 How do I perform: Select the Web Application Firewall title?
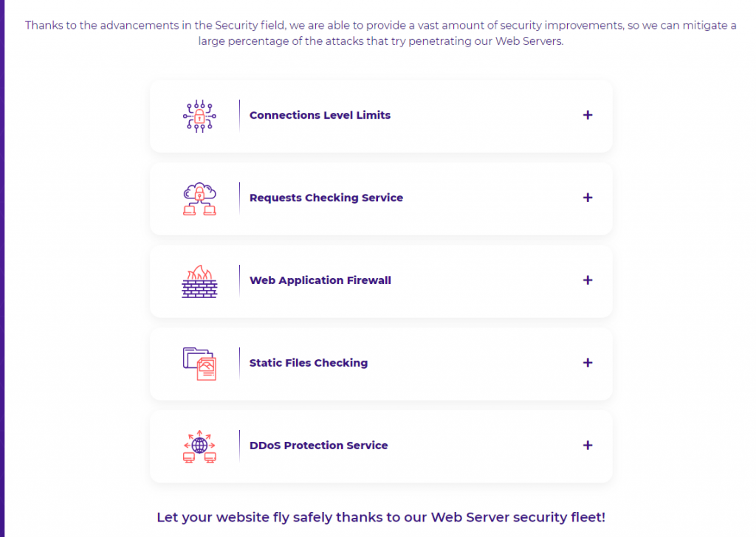[x=320, y=280]
